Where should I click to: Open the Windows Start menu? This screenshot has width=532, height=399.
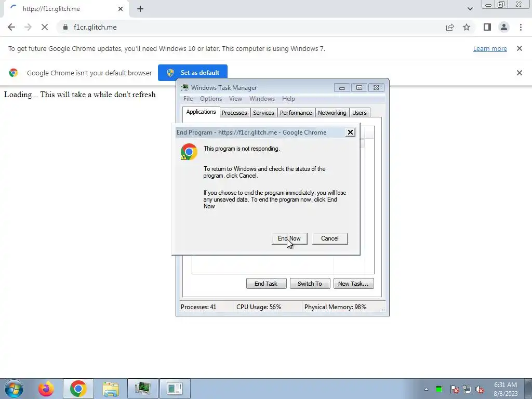pyautogui.click(x=14, y=389)
